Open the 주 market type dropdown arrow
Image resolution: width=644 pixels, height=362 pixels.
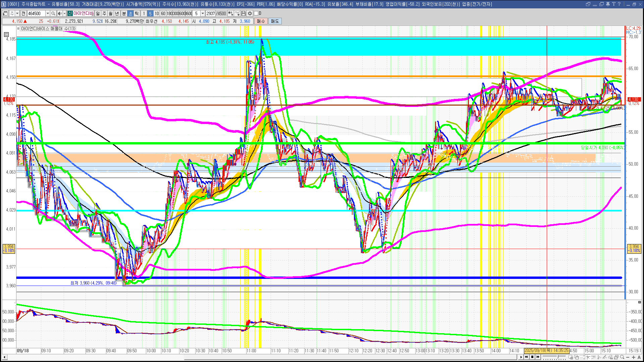pos(17,13)
